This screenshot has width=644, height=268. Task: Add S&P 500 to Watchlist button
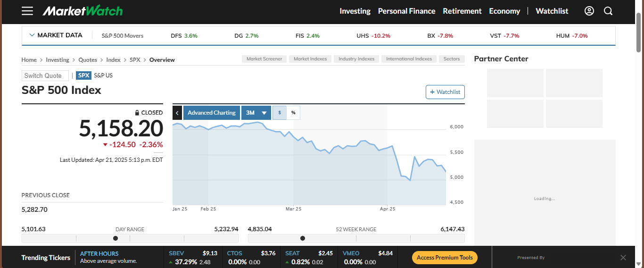[x=445, y=92]
